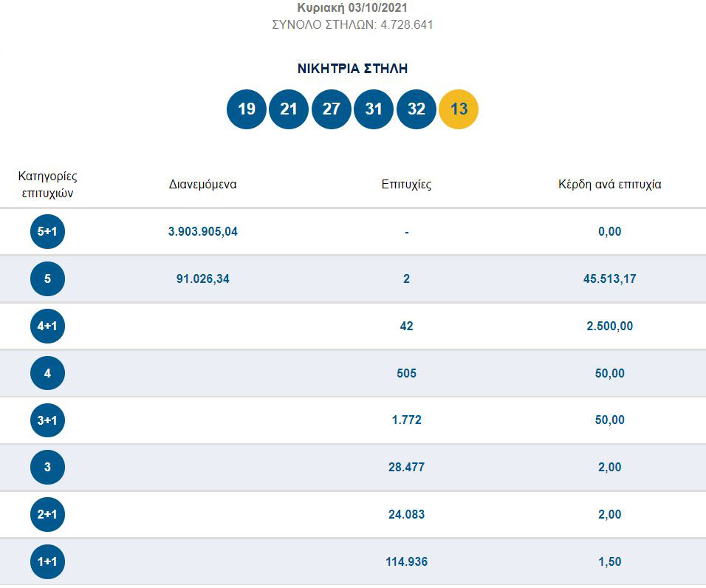Screen dimensions: 706x588
Task: Click the category 5 circle badge
Action: point(47,278)
